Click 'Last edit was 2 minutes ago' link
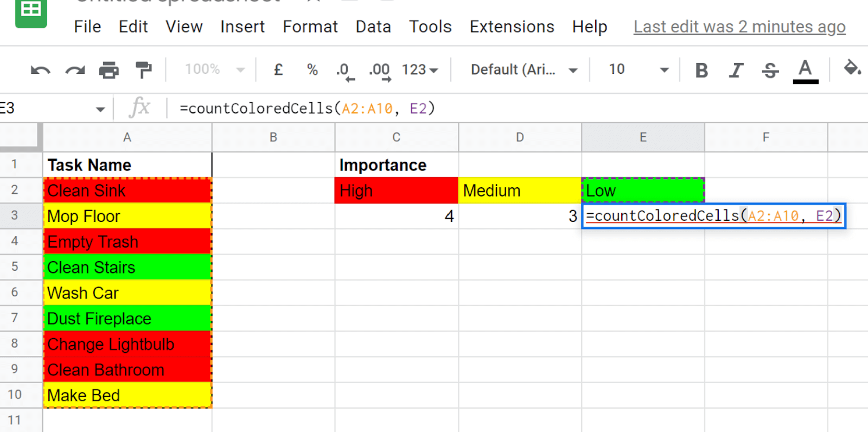This screenshot has height=432, width=868. [x=739, y=27]
